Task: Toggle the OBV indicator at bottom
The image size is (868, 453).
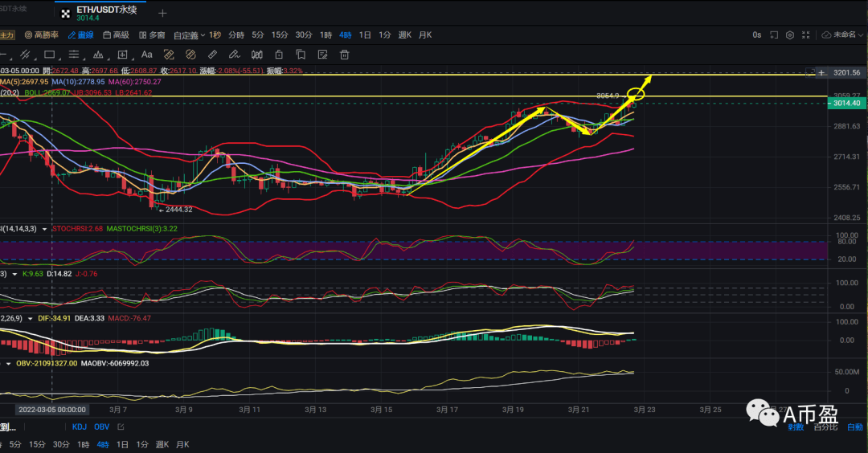Action: point(102,427)
